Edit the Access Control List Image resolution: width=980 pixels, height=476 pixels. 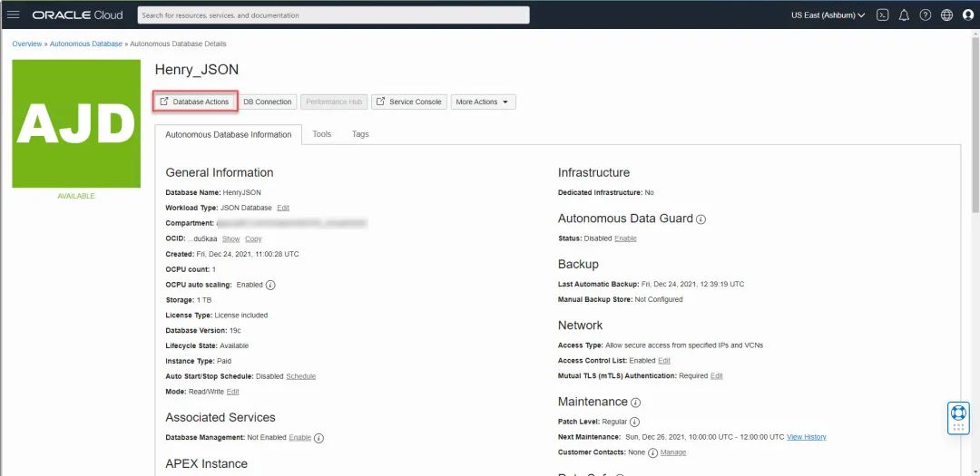(663, 361)
